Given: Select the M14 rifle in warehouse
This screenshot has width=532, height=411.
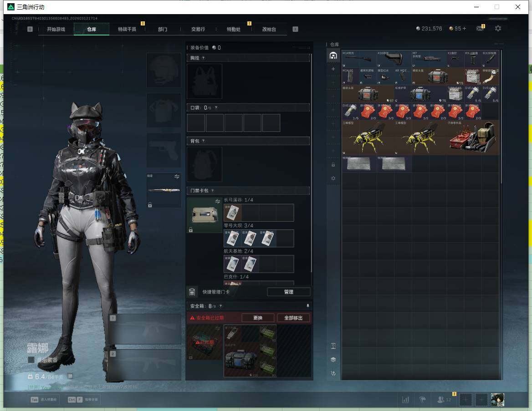Looking at the screenshot, I should (359, 59).
